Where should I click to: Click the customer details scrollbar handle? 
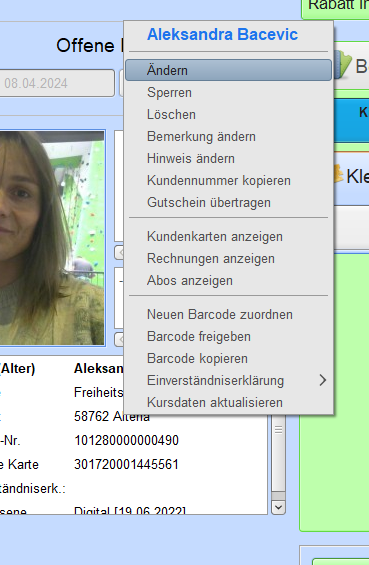pos(278,453)
